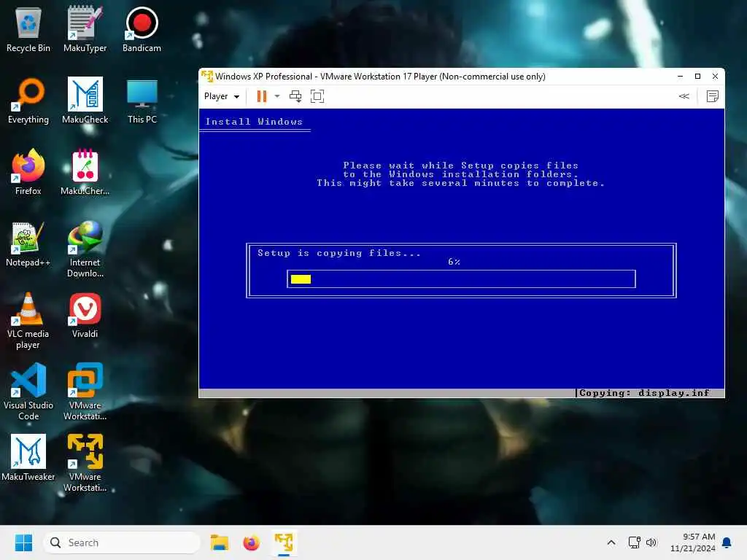
Task: Click the yellow setup progress bar
Action: pos(301,279)
